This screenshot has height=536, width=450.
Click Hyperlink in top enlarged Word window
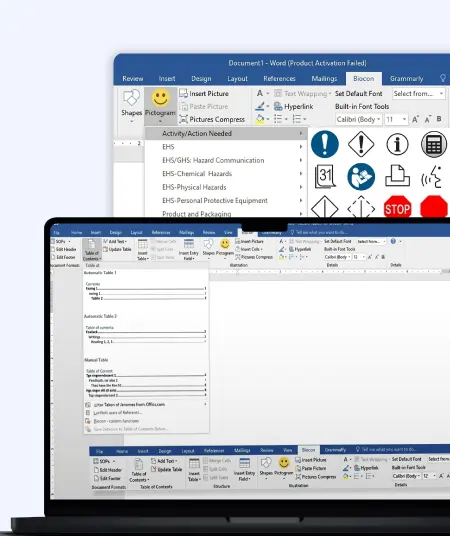[x=294, y=106]
